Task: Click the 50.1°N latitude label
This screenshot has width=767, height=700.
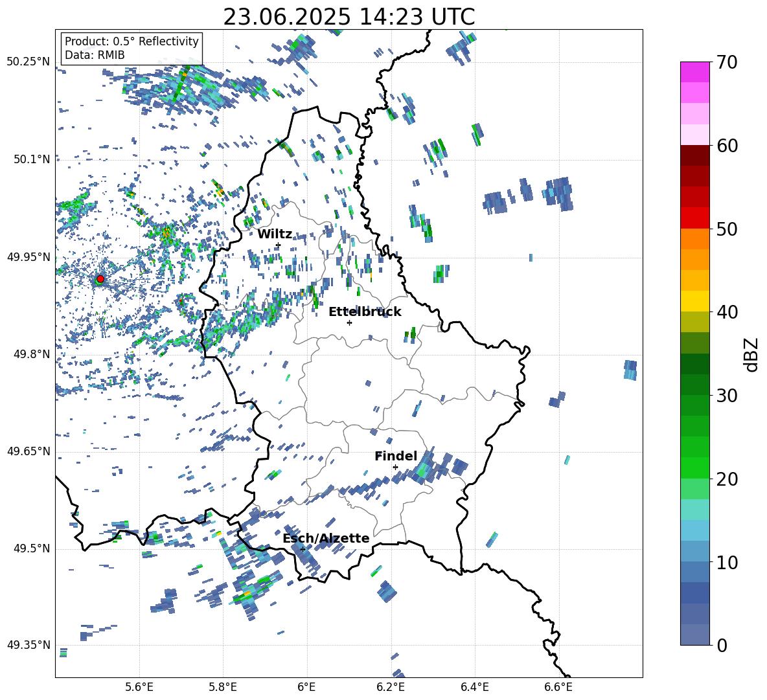Action: (32, 159)
